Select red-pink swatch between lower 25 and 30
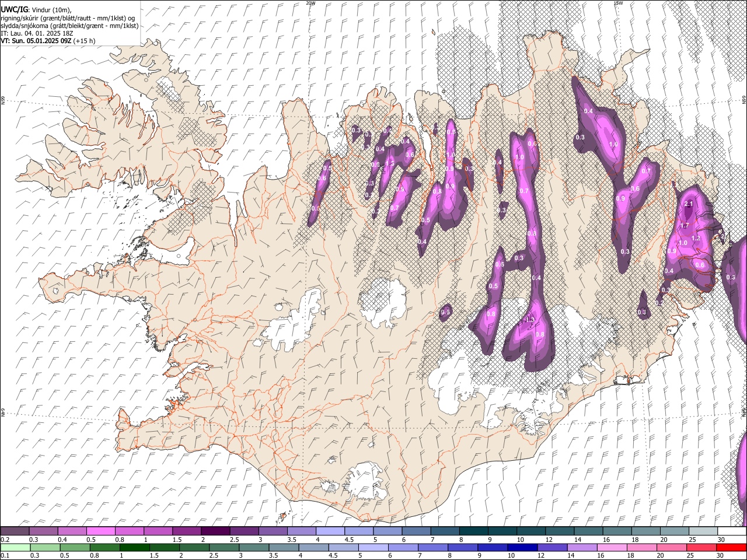Screen dimensions: 747x560 [x=701, y=547]
